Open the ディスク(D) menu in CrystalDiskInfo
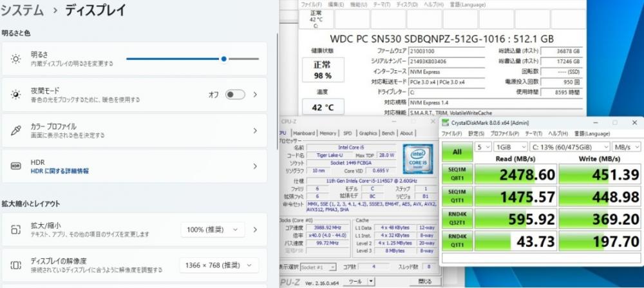 407,5
